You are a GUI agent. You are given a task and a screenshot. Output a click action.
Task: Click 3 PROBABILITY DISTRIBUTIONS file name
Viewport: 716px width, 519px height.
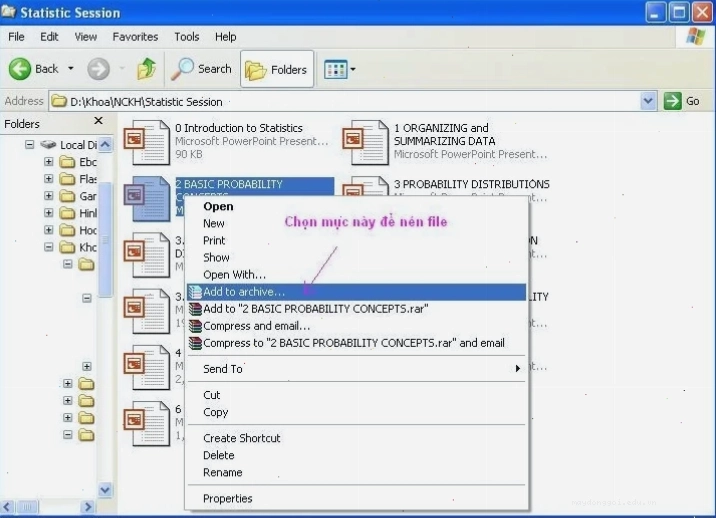click(472, 184)
